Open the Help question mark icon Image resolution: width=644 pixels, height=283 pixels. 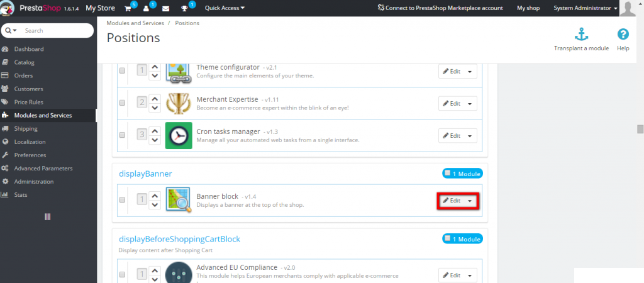pyautogui.click(x=623, y=34)
